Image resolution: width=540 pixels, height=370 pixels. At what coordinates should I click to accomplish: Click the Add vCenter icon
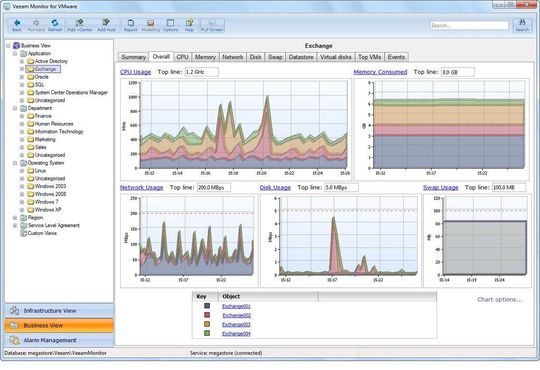tap(80, 23)
